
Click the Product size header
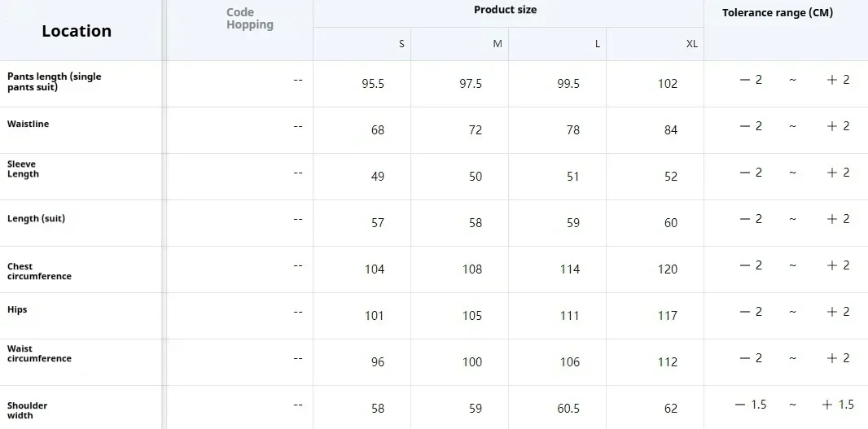[505, 10]
